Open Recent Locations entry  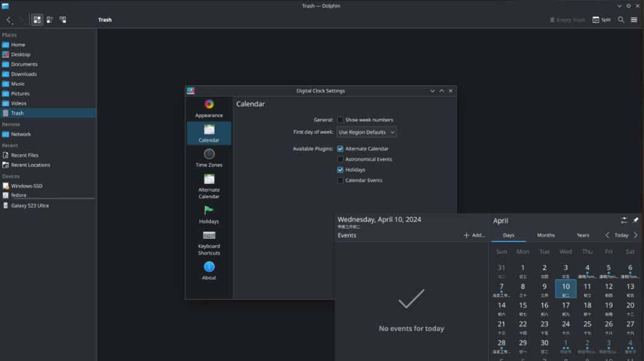tap(48, 165)
